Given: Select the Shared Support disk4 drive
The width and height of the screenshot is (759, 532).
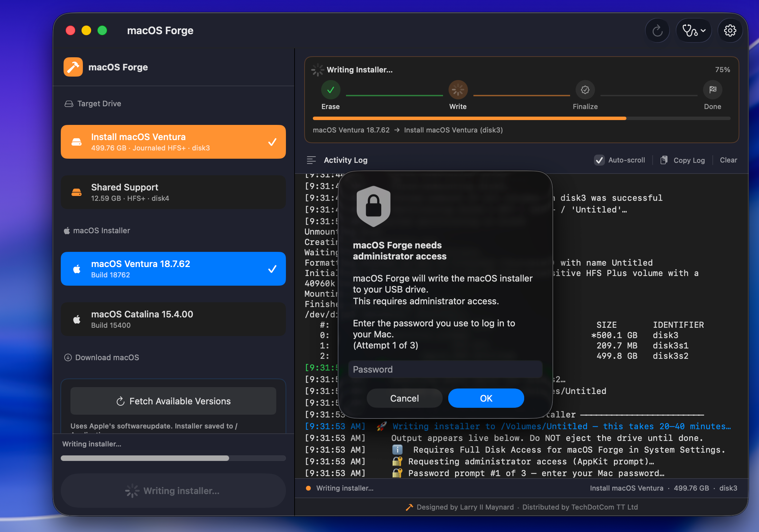Looking at the screenshot, I should point(173,192).
